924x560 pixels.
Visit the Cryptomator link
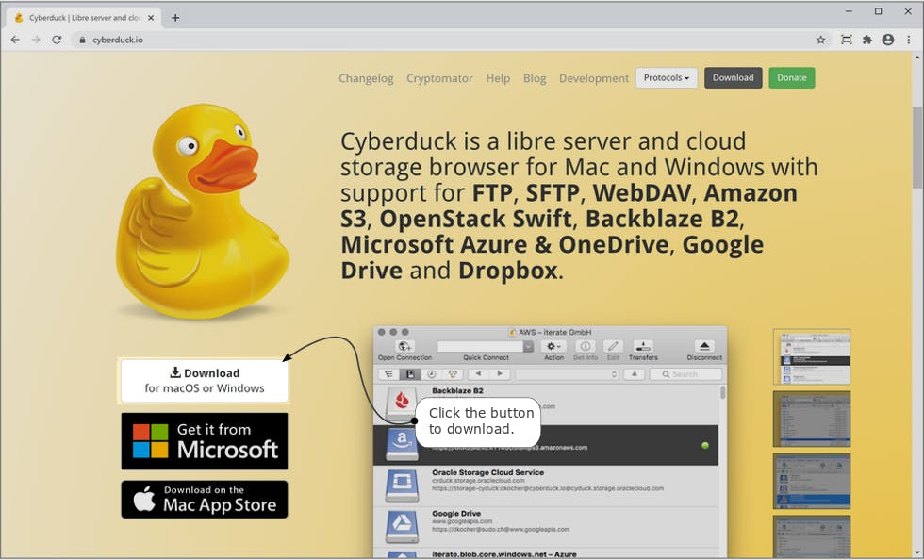pos(439,78)
